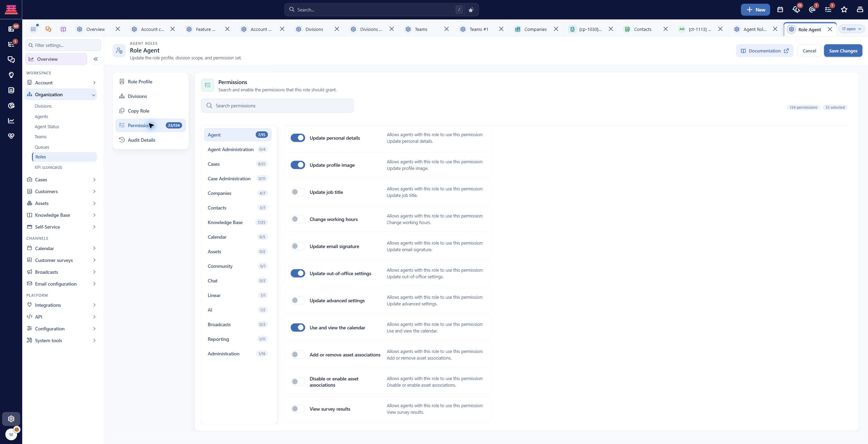Click the AI sparkle icon in search bar
The height and width of the screenshot is (444, 868).
tap(471, 10)
